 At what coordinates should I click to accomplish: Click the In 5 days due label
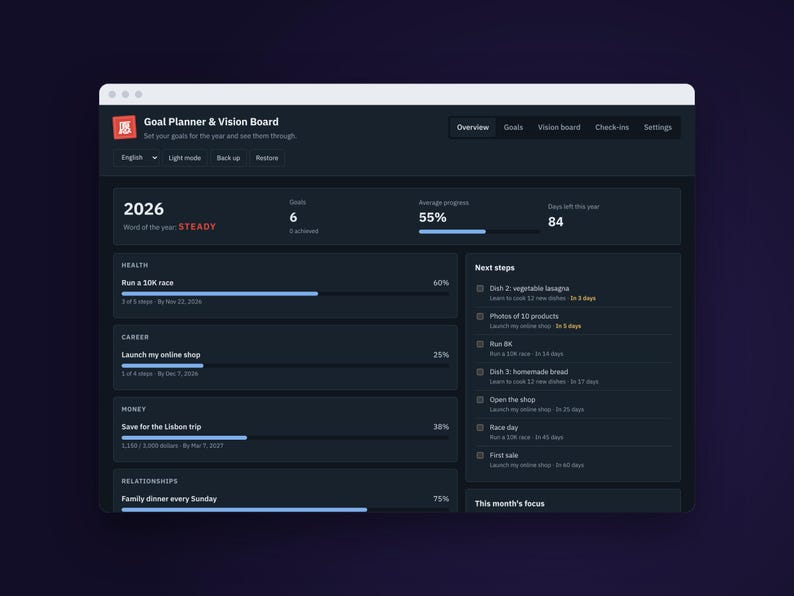pyautogui.click(x=568, y=326)
